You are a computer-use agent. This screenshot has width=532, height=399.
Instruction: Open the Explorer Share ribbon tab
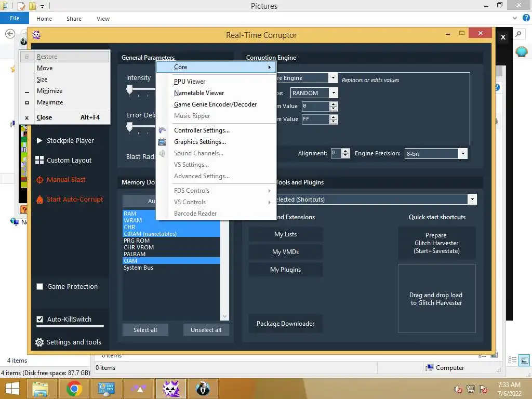pyautogui.click(x=74, y=19)
